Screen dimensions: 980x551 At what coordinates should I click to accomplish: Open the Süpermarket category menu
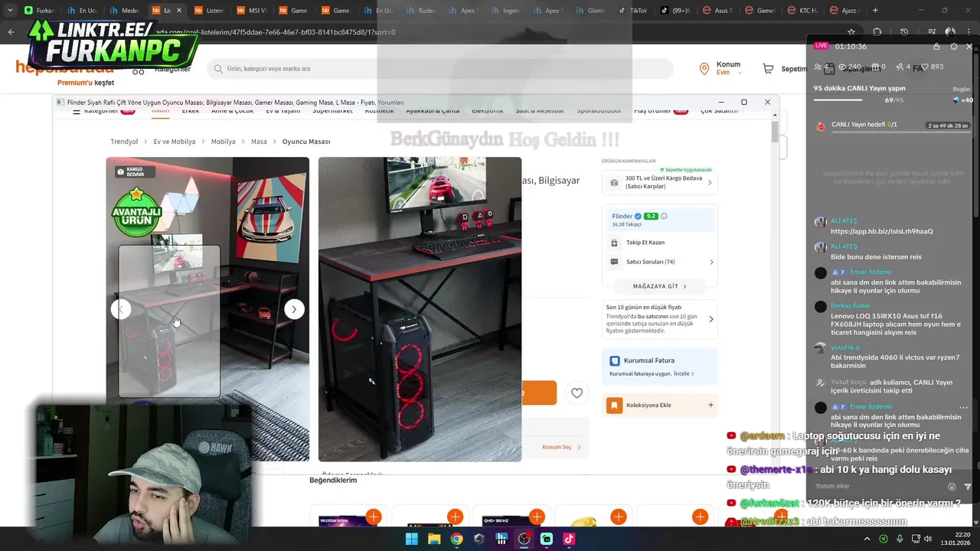pyautogui.click(x=332, y=111)
